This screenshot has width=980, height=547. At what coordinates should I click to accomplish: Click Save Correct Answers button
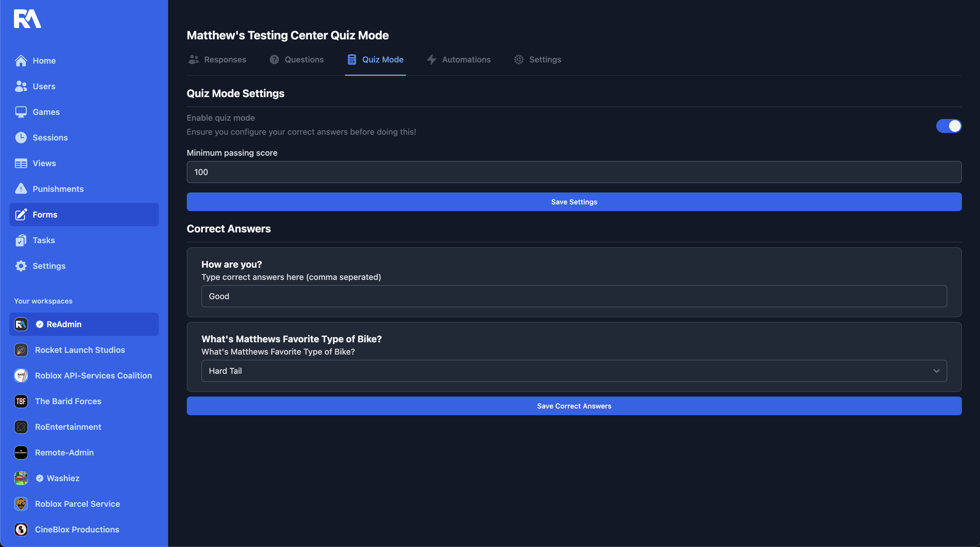click(x=574, y=406)
